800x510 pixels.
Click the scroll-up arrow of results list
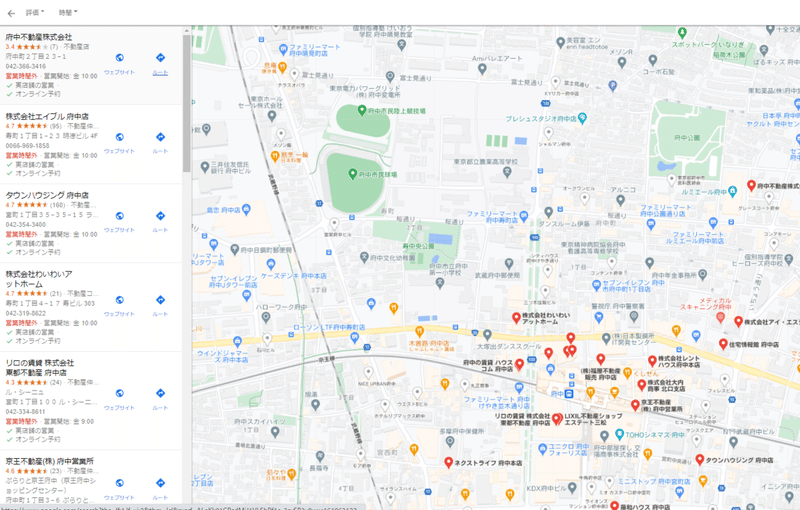[x=186, y=31]
